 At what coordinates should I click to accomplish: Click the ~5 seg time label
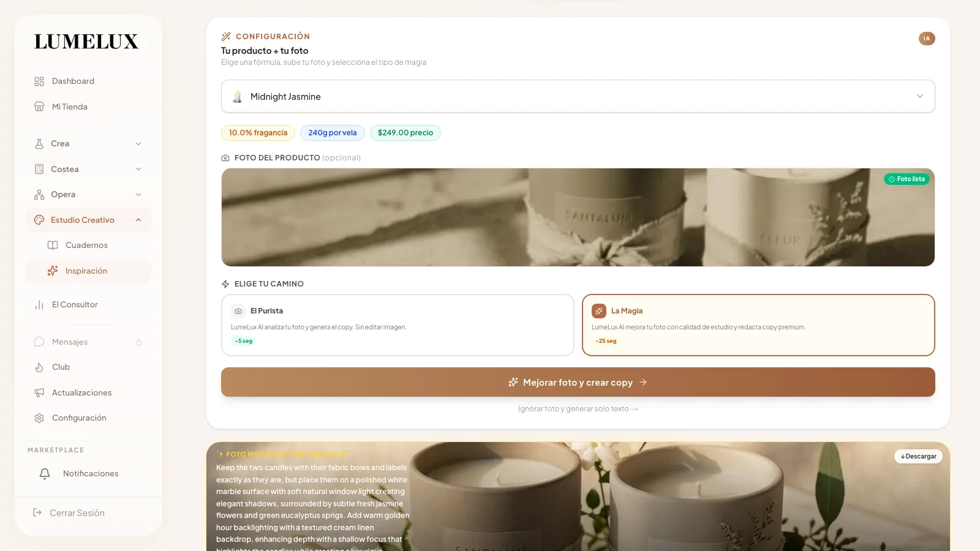[x=243, y=341]
